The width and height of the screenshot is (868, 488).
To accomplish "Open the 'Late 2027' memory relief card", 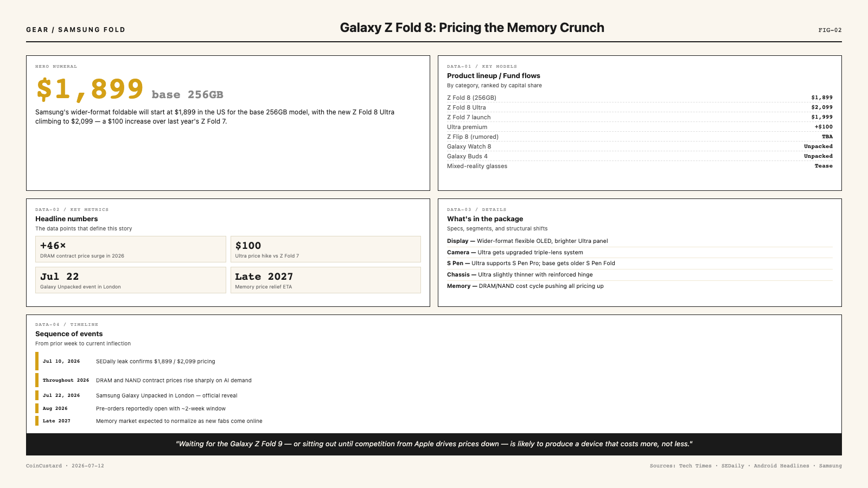I will coord(325,280).
